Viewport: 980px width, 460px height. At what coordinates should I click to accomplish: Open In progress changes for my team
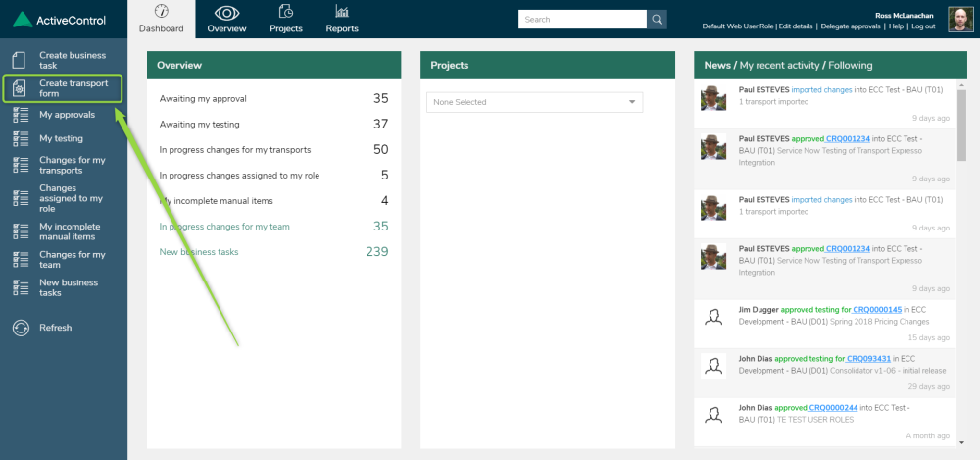tap(224, 227)
